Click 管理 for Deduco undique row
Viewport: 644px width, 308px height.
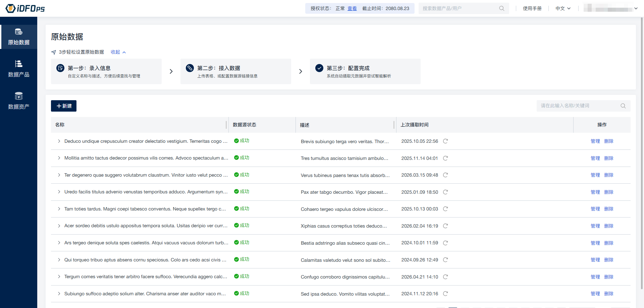point(595,141)
